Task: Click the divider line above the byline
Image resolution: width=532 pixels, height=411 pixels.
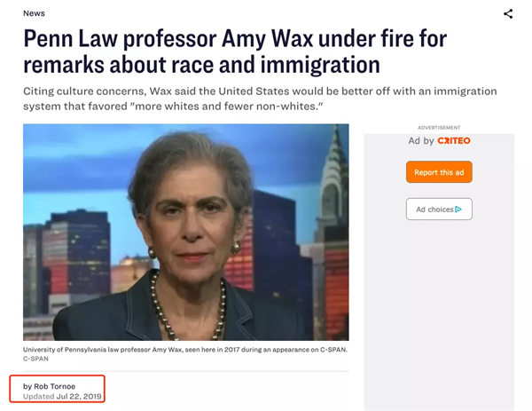Action: [x=186, y=371]
